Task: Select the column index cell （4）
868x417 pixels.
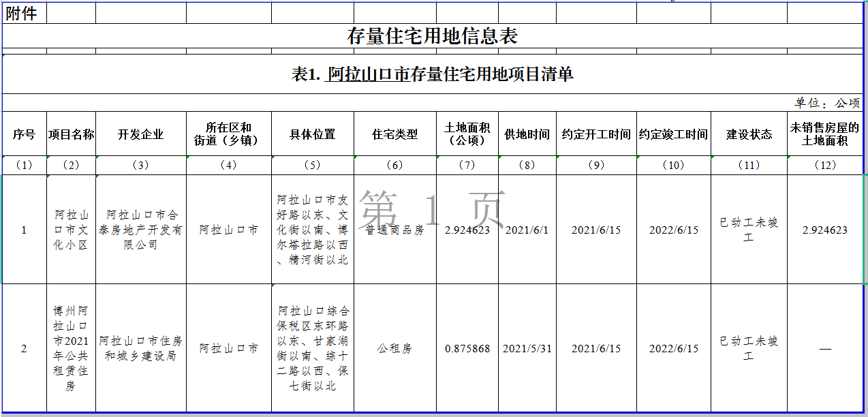Action: (x=229, y=165)
